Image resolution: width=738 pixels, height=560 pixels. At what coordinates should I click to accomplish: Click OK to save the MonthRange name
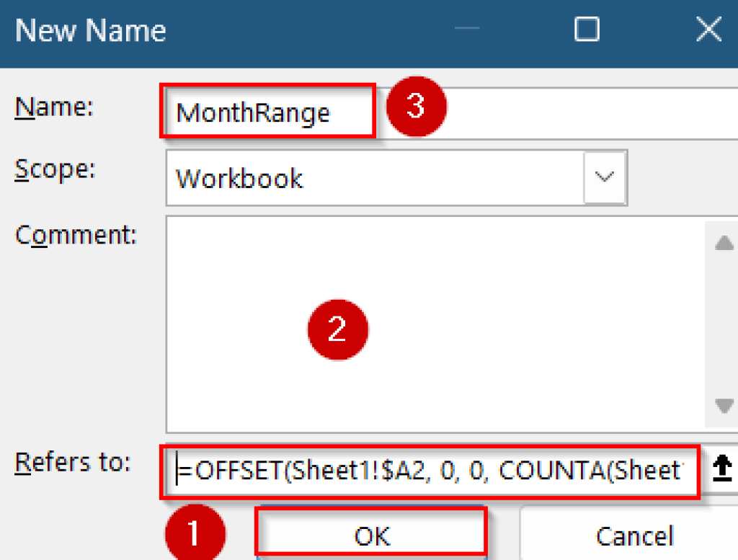tap(372, 536)
